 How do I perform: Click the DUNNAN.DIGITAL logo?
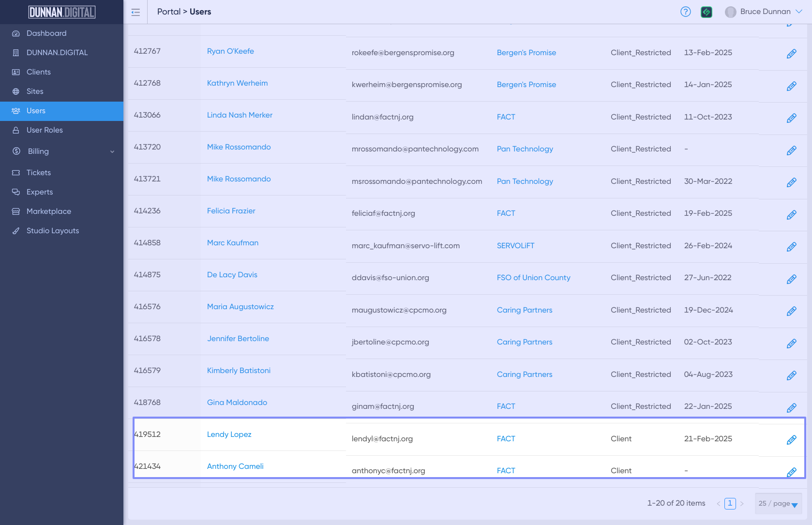tap(62, 12)
